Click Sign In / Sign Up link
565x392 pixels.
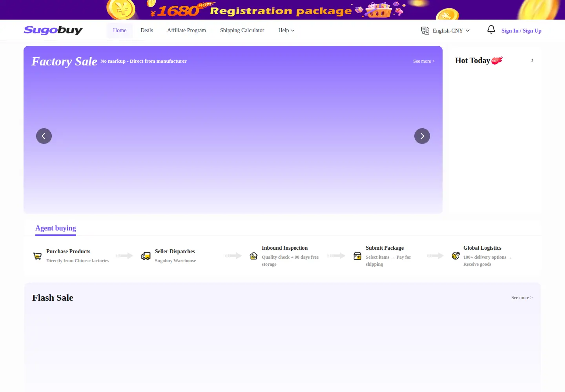pyautogui.click(x=521, y=31)
